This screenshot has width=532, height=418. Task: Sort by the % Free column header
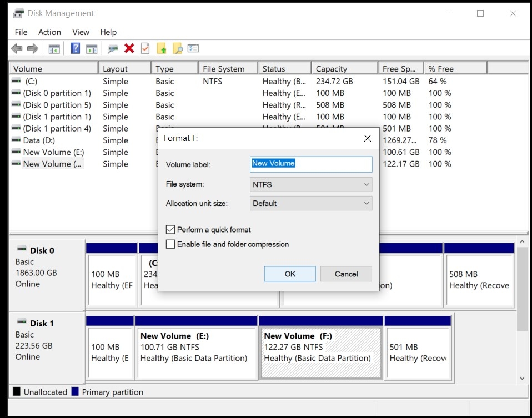pos(455,68)
